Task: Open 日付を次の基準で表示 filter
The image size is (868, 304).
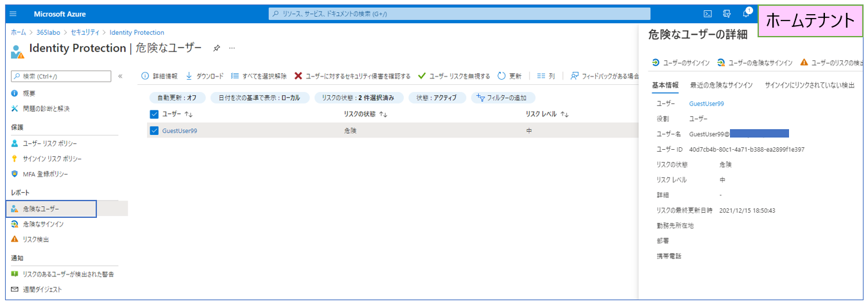Action: click(x=259, y=98)
